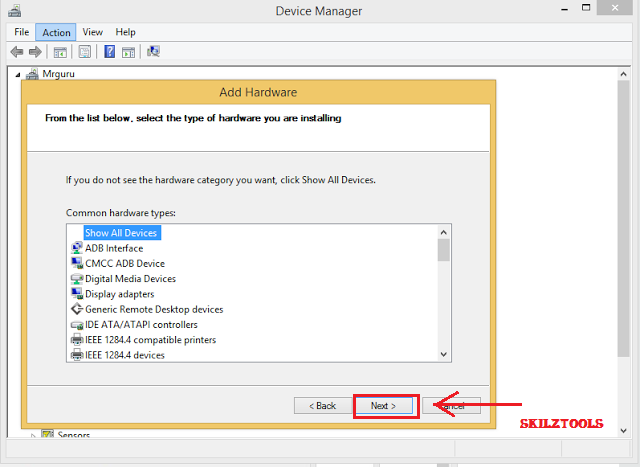Click the hardware list scrollbar thumb
Viewport: 640px width, 467px height.
click(x=444, y=250)
